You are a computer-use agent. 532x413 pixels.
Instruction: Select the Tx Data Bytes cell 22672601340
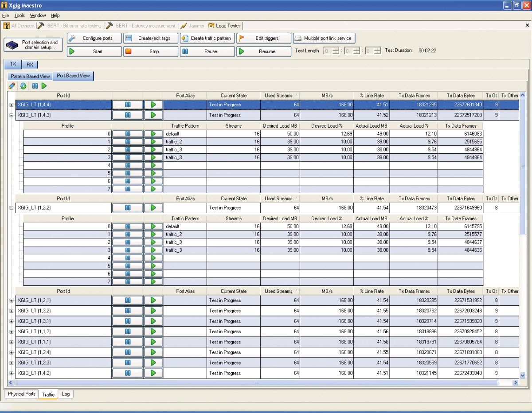461,105
